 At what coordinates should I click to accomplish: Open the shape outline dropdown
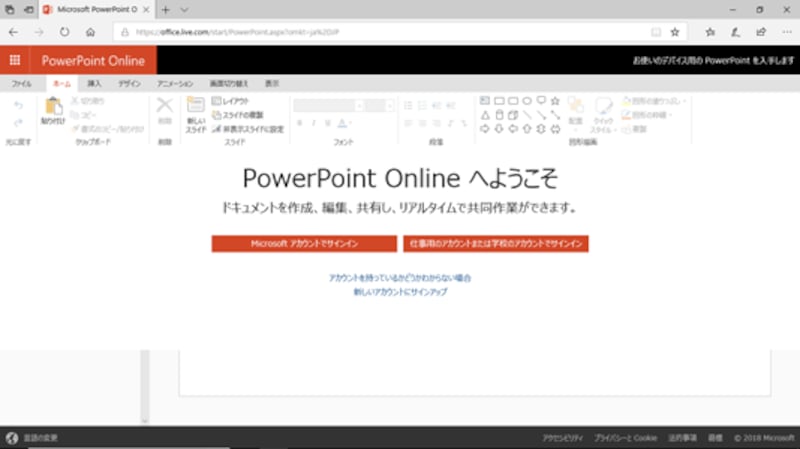647,115
